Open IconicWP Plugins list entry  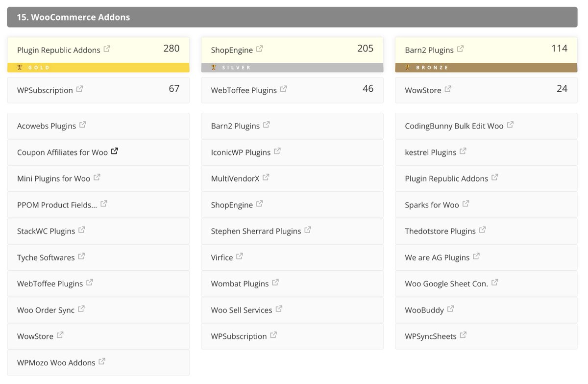[x=293, y=153]
